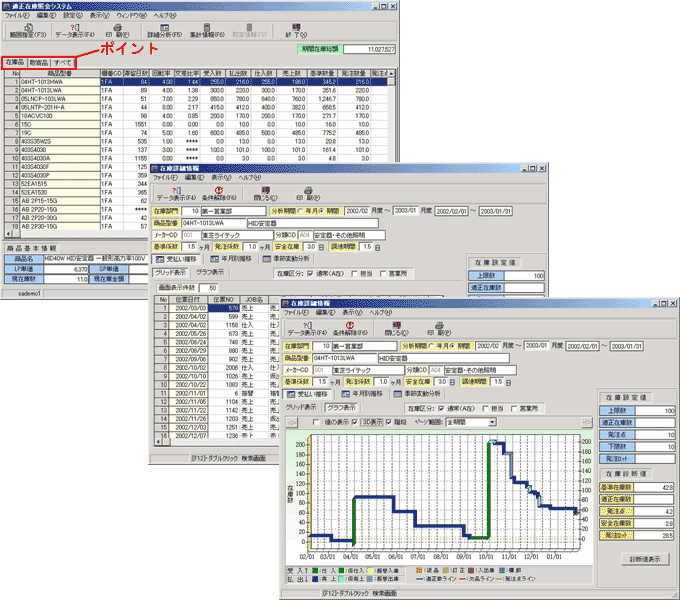Screen dimensions: 680x600
Task: Open 表示 menu in front graph window
Action: [x=352, y=313]
